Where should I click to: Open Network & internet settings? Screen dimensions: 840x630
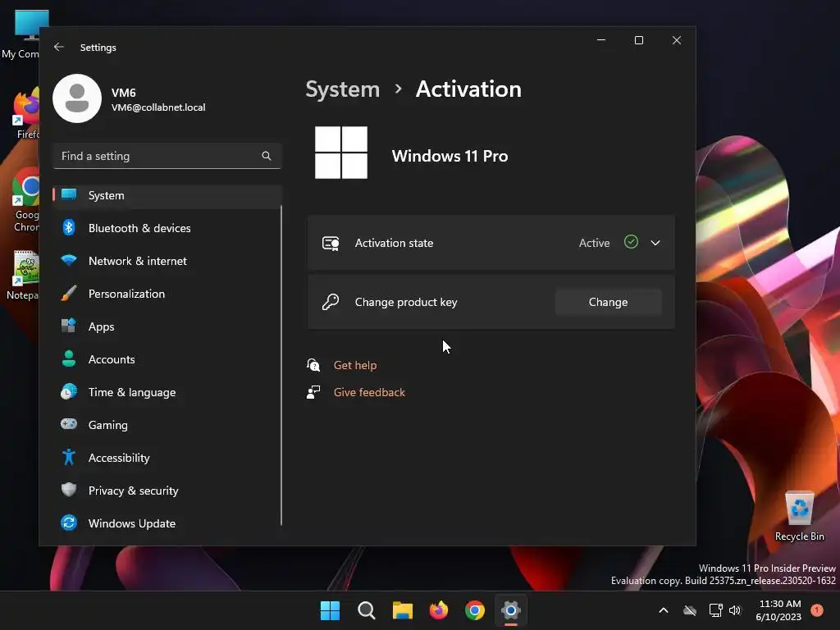[167, 261]
